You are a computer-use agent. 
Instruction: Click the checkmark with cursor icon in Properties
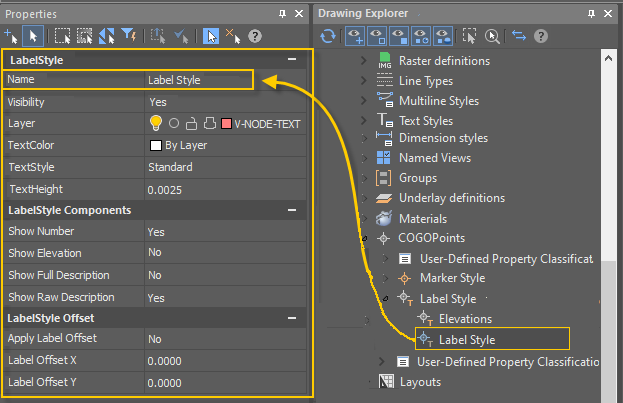(x=181, y=36)
